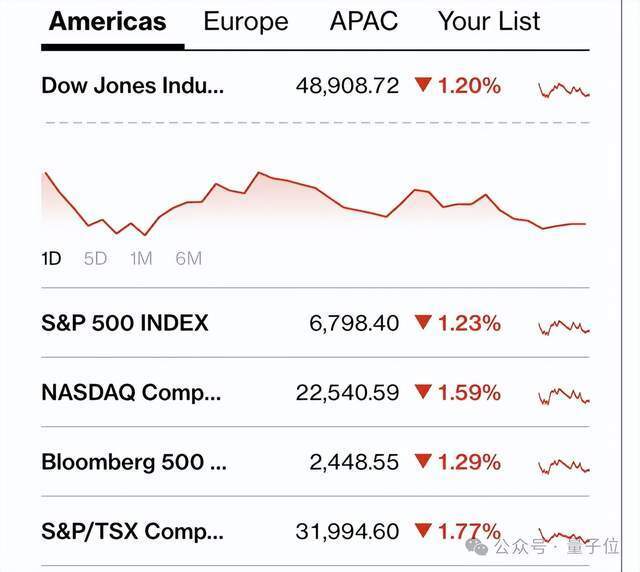Click the Bloomberg 500 sparkline chart

point(564,464)
